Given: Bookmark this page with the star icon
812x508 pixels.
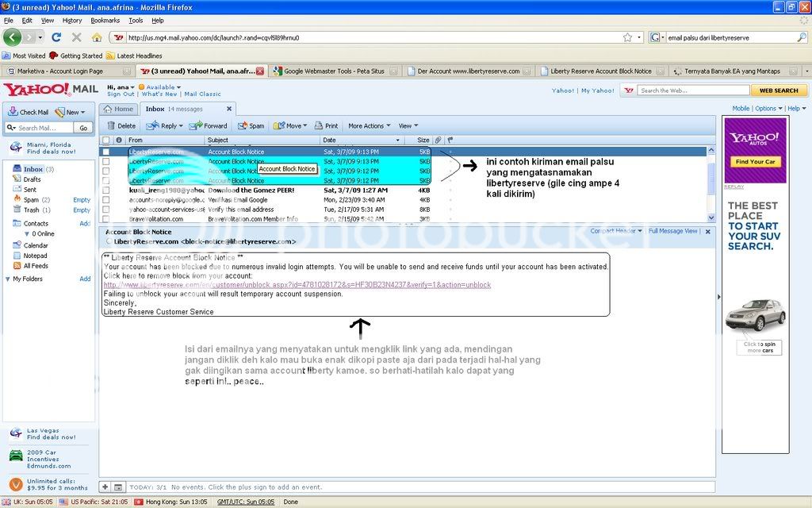Looking at the screenshot, I should tap(627, 37).
